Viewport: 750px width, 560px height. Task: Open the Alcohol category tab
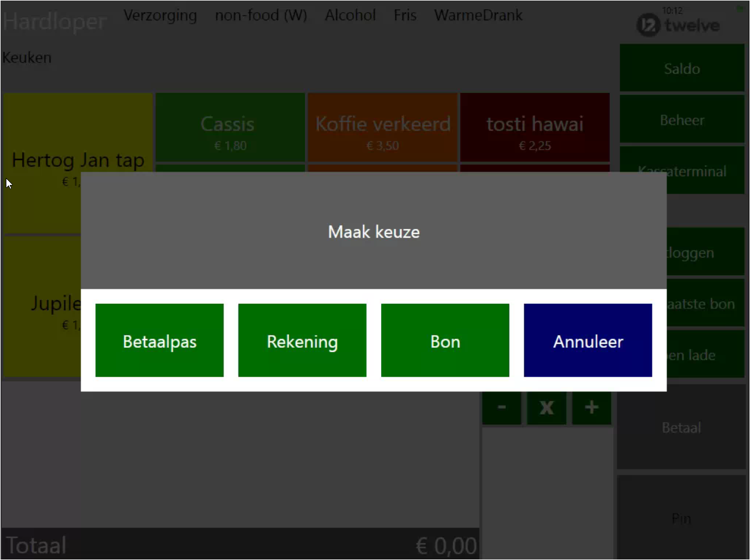(x=350, y=15)
